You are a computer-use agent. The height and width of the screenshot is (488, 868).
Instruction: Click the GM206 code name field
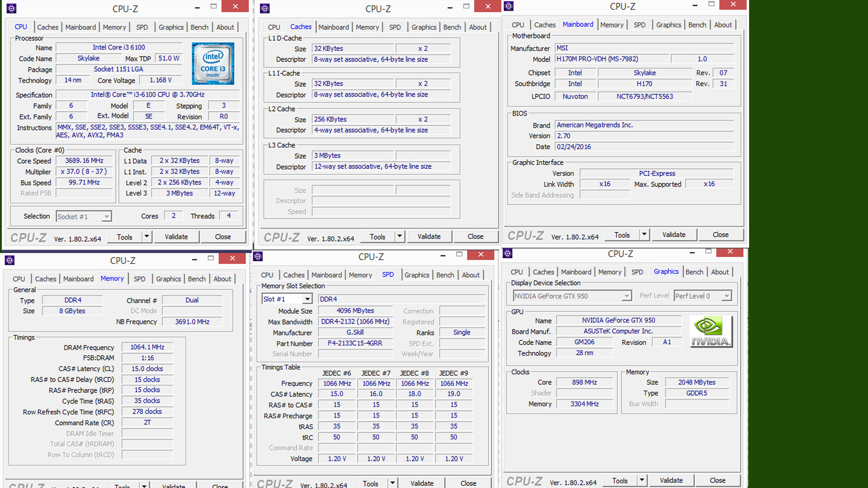click(x=585, y=342)
